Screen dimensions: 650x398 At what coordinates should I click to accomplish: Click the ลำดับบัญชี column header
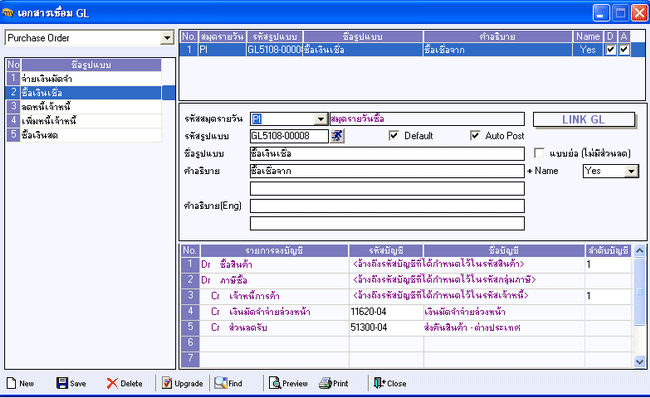click(x=609, y=250)
